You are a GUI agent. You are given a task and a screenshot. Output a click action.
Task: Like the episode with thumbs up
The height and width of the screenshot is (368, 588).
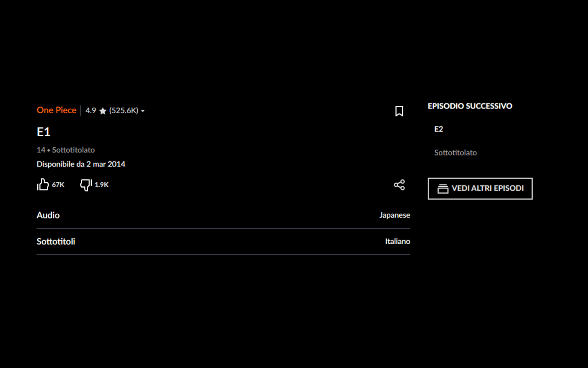click(43, 184)
